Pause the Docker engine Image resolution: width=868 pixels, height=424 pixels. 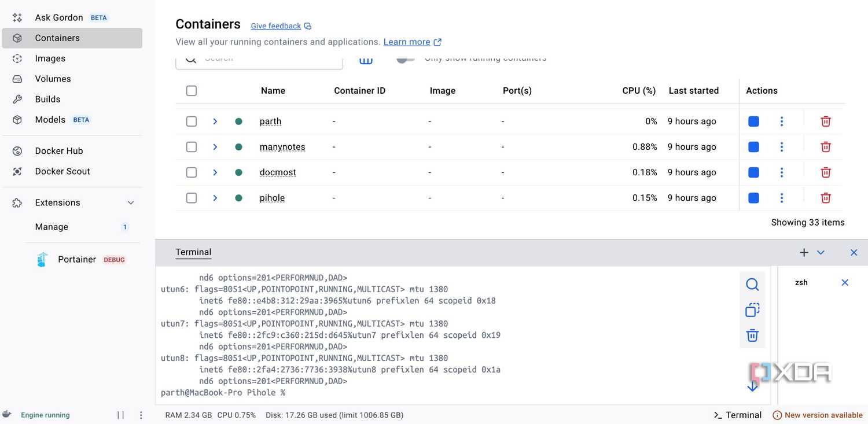coord(120,415)
